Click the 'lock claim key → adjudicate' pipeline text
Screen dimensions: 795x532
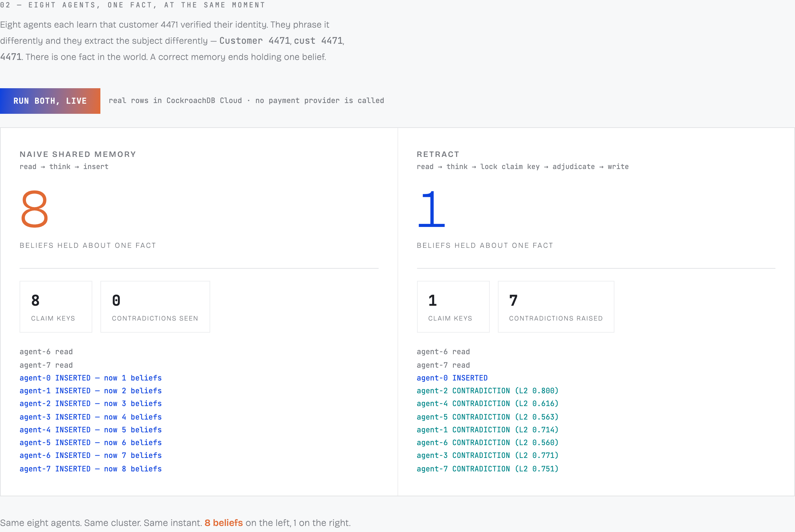537,167
